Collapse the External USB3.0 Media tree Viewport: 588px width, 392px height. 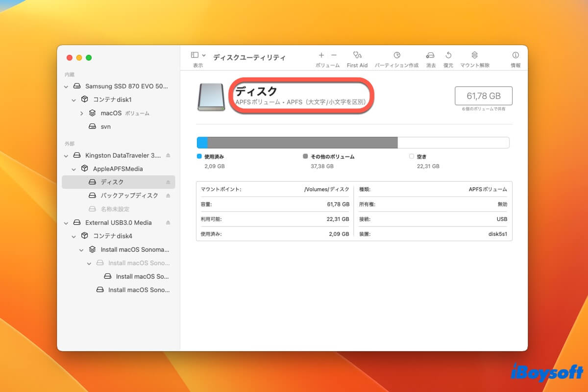[x=66, y=222]
